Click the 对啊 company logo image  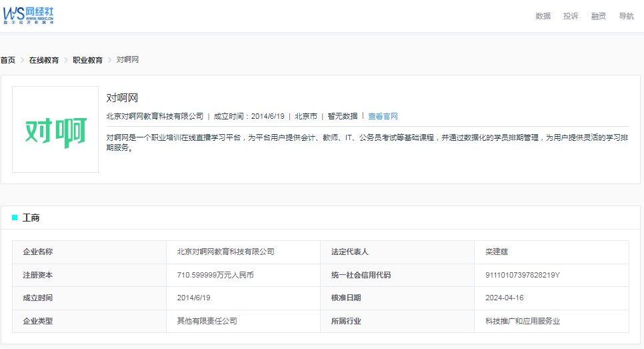pyautogui.click(x=55, y=129)
